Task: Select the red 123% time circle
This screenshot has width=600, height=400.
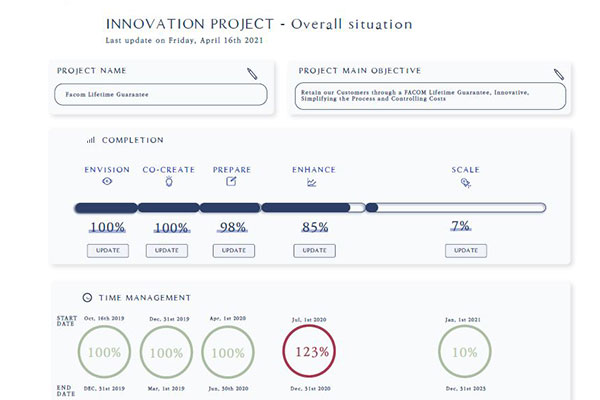Action: pos(310,352)
